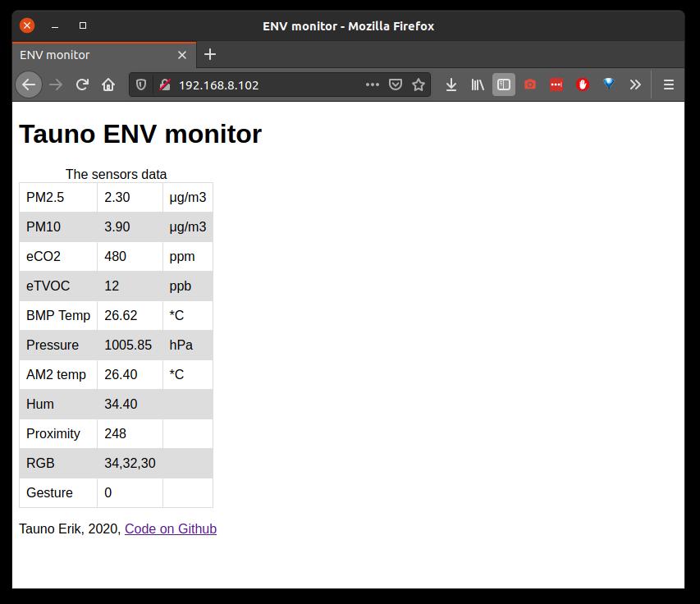Click the address bar showing 192.168.8.102
Image resolution: width=700 pixels, height=604 pixels.
(263, 85)
